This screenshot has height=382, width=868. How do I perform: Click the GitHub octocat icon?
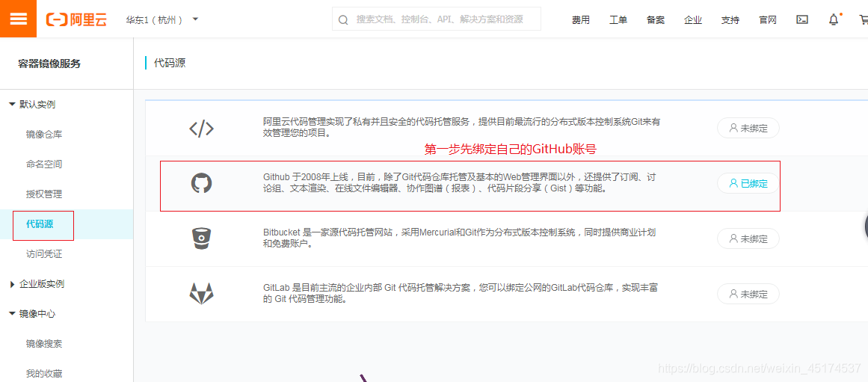tap(202, 182)
